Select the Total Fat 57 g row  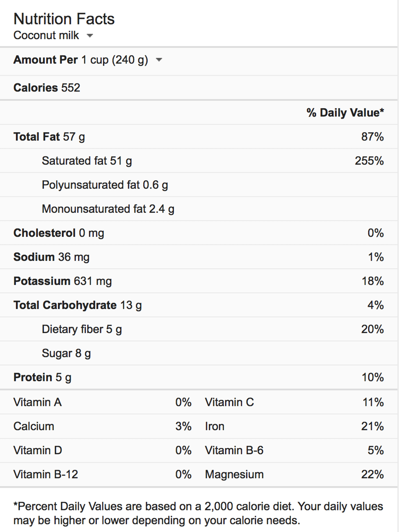point(49,137)
